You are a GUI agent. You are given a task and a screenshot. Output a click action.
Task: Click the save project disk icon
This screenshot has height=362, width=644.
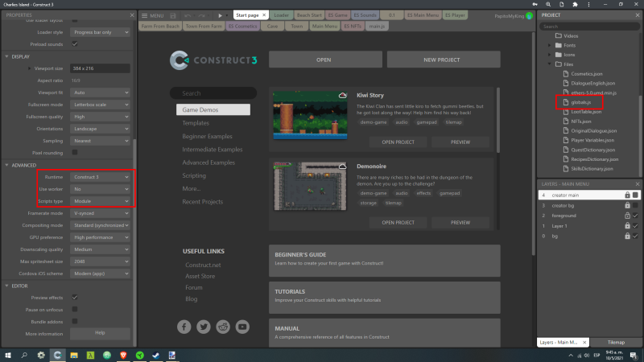pos(173,15)
